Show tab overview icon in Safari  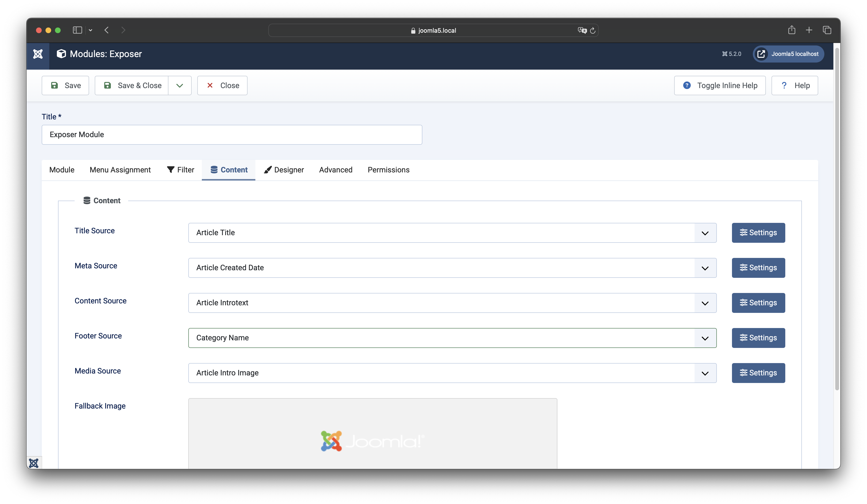coord(827,30)
